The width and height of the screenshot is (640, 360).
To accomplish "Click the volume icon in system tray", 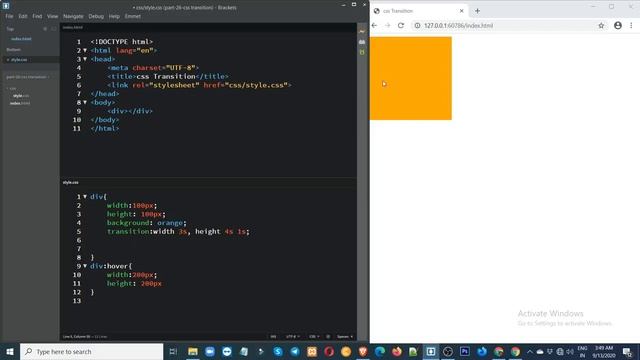I will click(570, 351).
